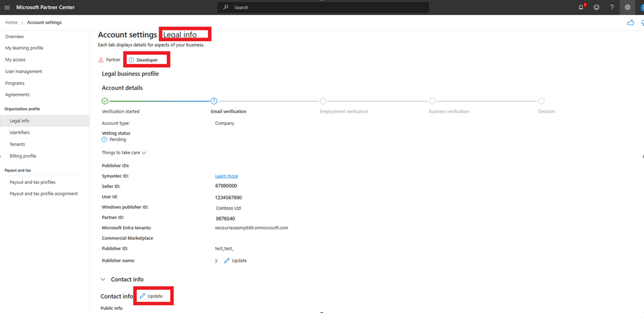The image size is (644, 313).
Task: Click the Windows publisher ID Contoso Ltd
Action: pos(229,208)
